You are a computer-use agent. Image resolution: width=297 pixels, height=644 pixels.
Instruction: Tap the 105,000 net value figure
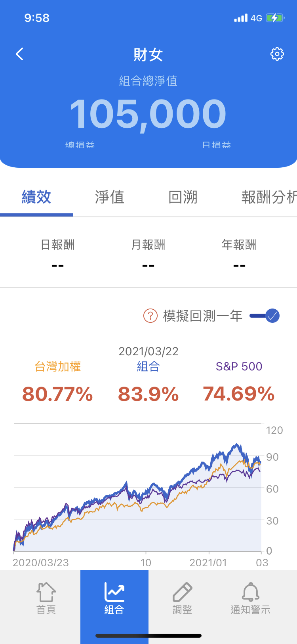148,114
